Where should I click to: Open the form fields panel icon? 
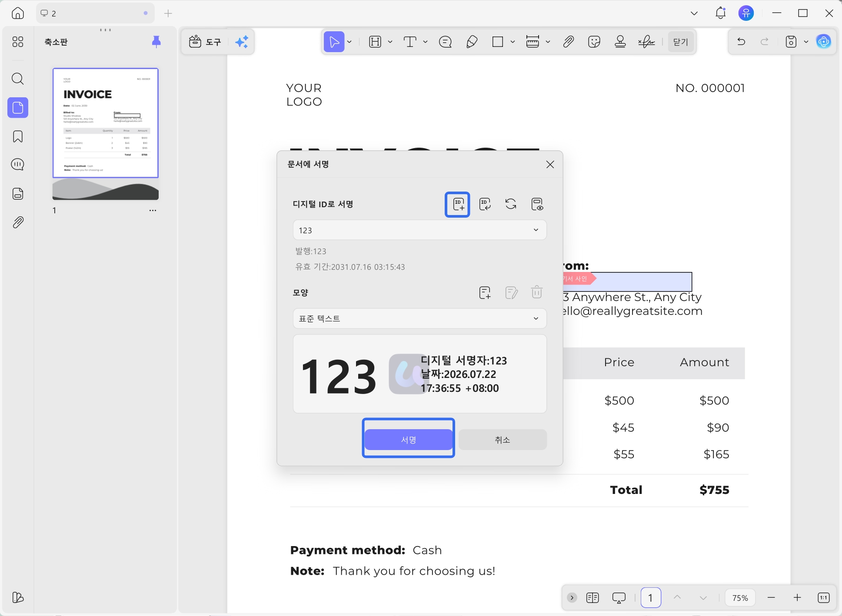[x=18, y=194]
